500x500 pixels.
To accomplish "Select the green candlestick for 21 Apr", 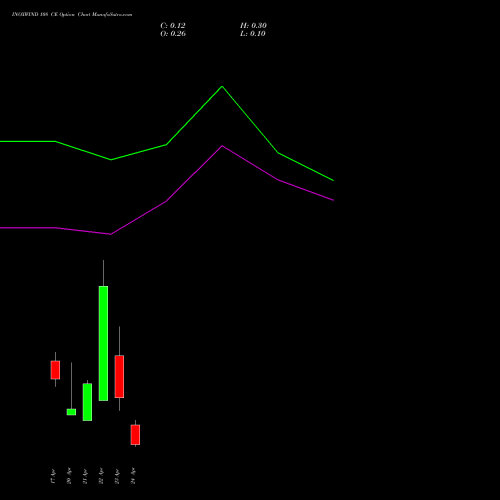I will tap(87, 402).
